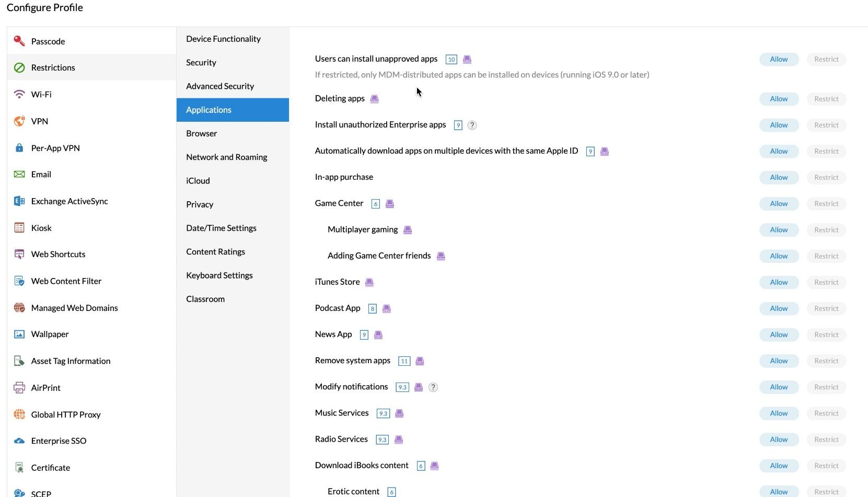
Task: Open Advanced Security section
Action: [233, 86]
